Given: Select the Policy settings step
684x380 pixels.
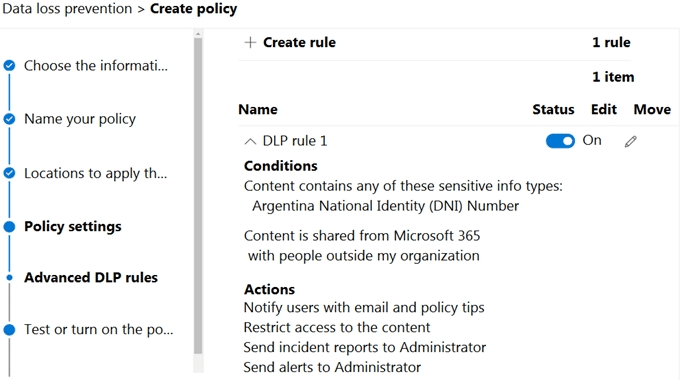Looking at the screenshot, I should (73, 226).
